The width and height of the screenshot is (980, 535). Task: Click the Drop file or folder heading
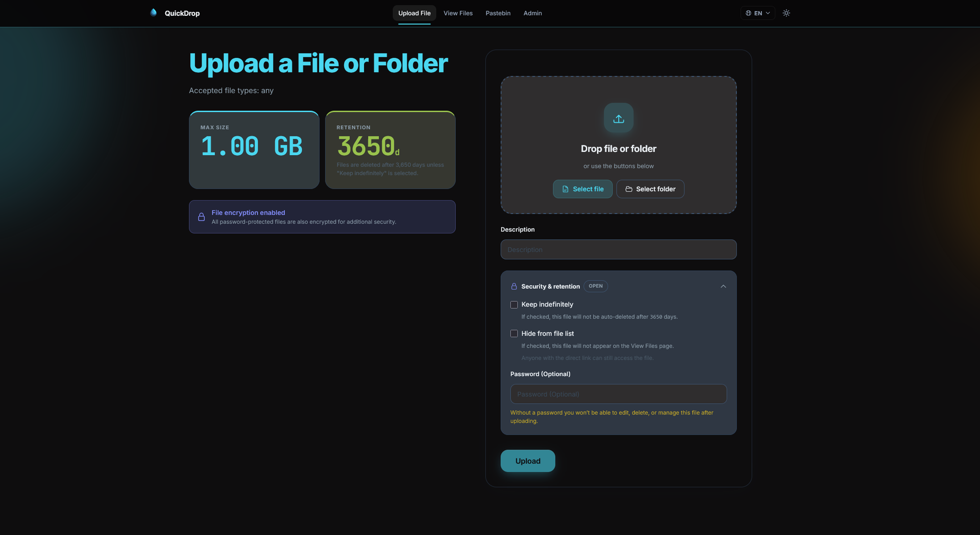pos(619,149)
